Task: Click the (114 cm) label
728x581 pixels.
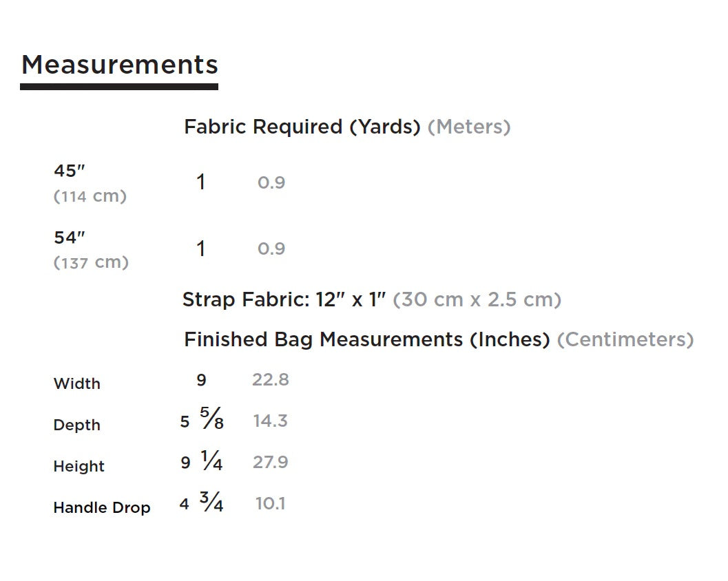Action: click(x=90, y=196)
